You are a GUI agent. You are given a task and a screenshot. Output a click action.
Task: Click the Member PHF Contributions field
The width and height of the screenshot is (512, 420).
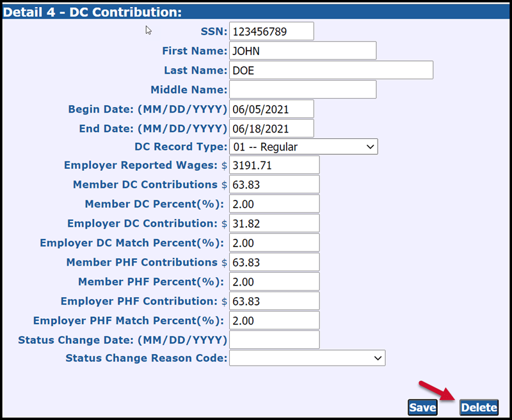(x=274, y=262)
